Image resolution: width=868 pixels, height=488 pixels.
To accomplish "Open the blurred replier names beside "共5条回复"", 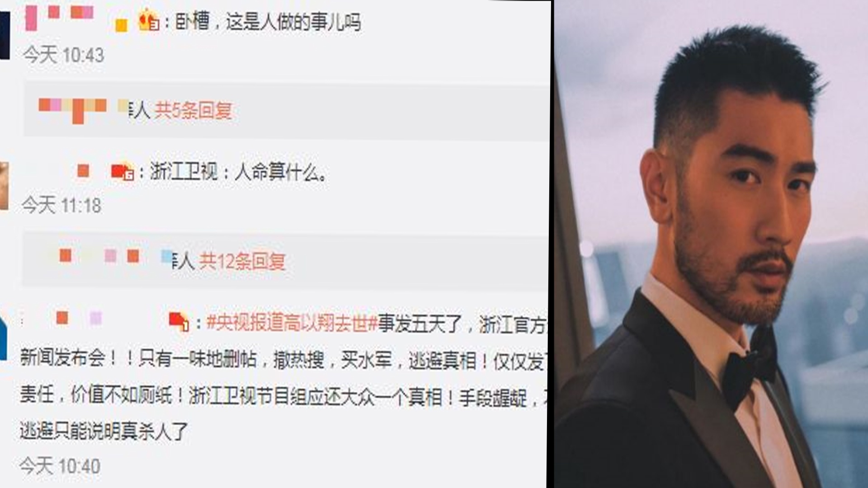I will [84, 109].
